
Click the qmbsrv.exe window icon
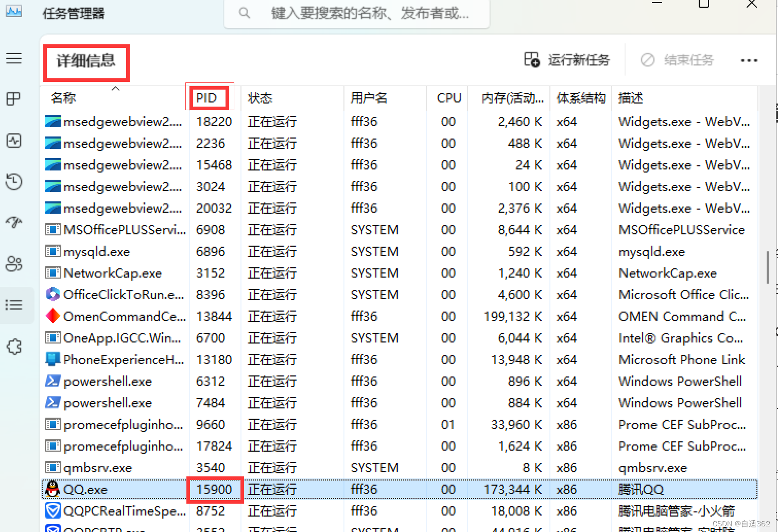pyautogui.click(x=53, y=467)
